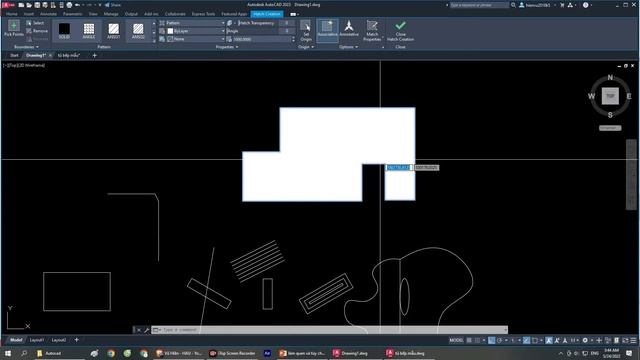Viewport: 640px width, 360px height.
Task: Click the Open file quick access icon
Action: (29, 5)
